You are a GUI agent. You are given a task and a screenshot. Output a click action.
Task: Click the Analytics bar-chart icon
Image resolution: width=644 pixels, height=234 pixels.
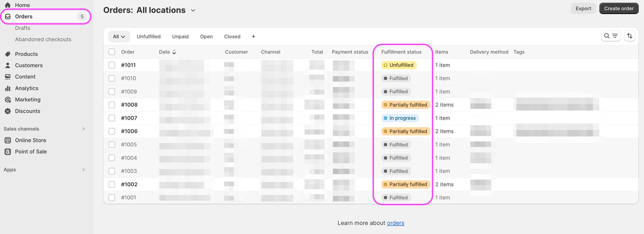pyautogui.click(x=8, y=88)
